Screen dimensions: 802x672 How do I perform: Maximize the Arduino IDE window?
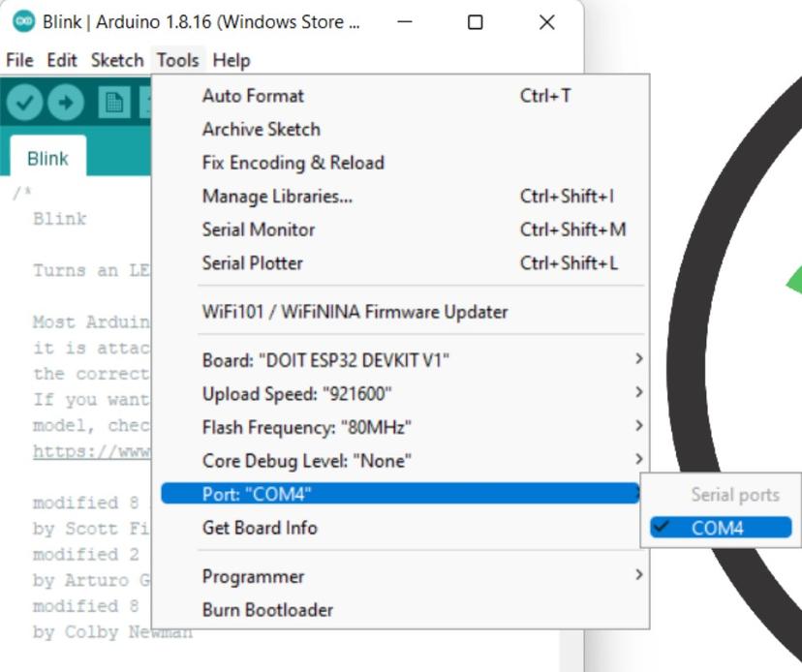click(475, 22)
